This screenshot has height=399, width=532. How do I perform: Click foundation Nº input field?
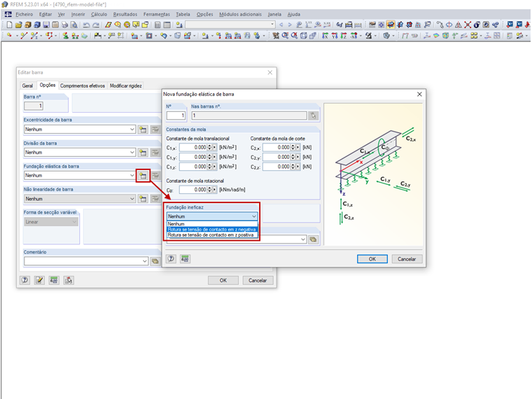(176, 115)
